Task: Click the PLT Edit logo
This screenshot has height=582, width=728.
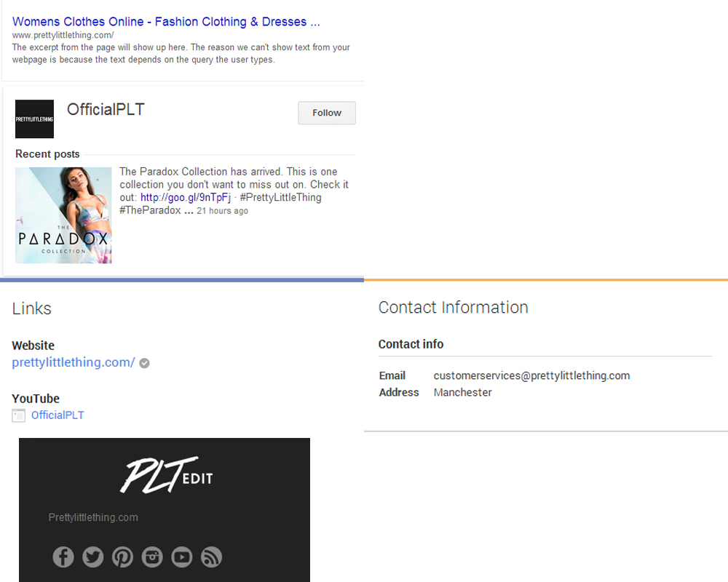Action: [166, 475]
